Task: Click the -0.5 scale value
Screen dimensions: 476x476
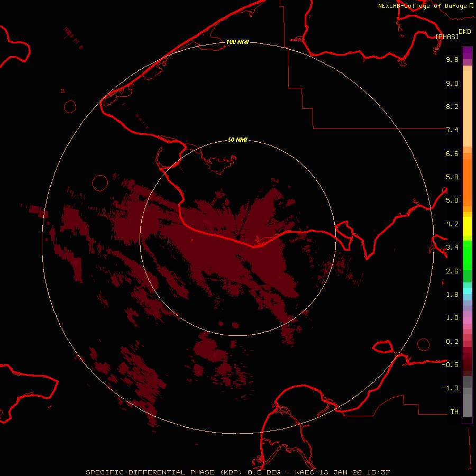Action: [x=450, y=365]
